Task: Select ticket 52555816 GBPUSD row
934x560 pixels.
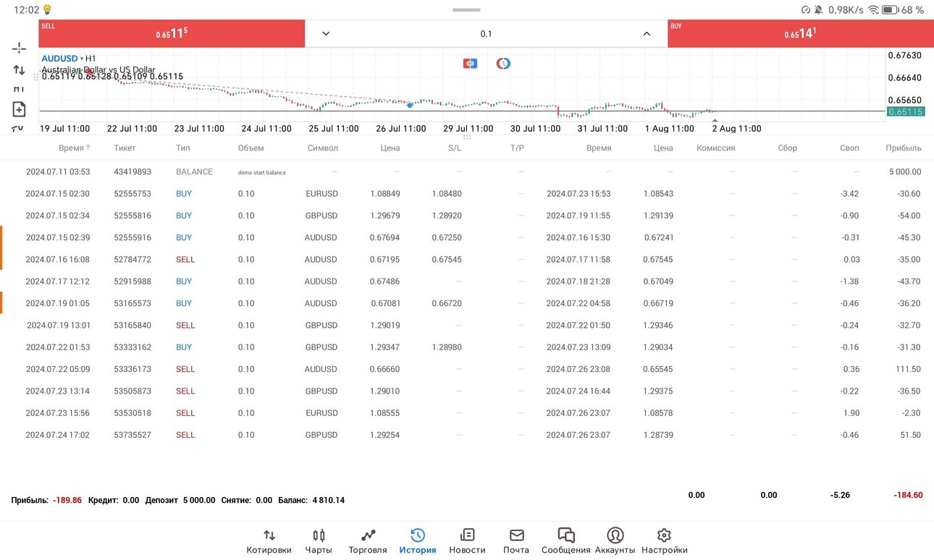Action: [467, 216]
